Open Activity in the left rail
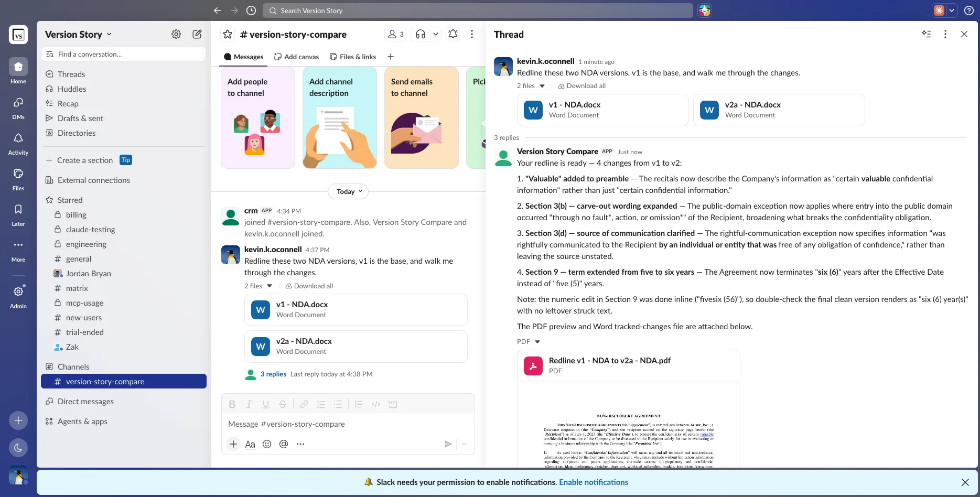The height and width of the screenshot is (497, 980). click(18, 143)
